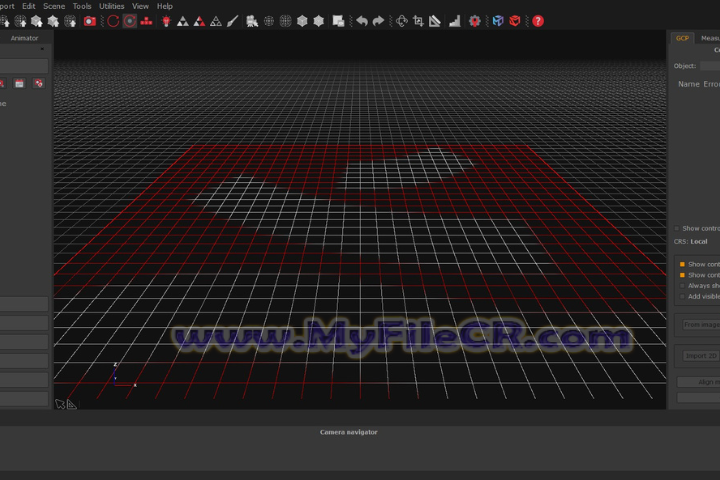Click the red wireframe cube icon

click(x=515, y=21)
